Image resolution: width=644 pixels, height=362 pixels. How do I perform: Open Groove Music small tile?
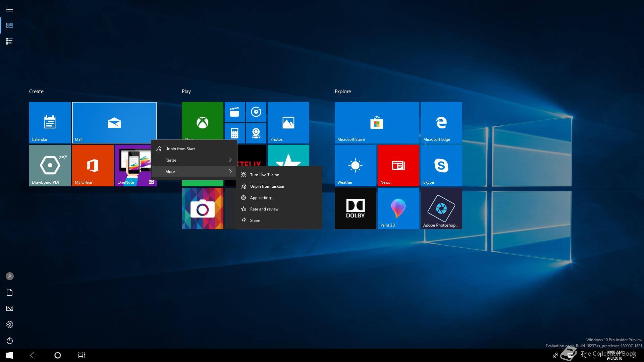pyautogui.click(x=256, y=112)
